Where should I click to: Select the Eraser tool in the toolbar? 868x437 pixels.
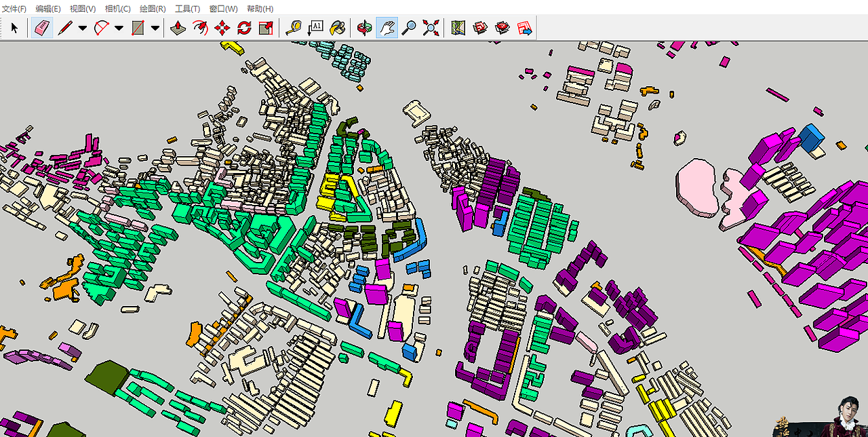41,28
